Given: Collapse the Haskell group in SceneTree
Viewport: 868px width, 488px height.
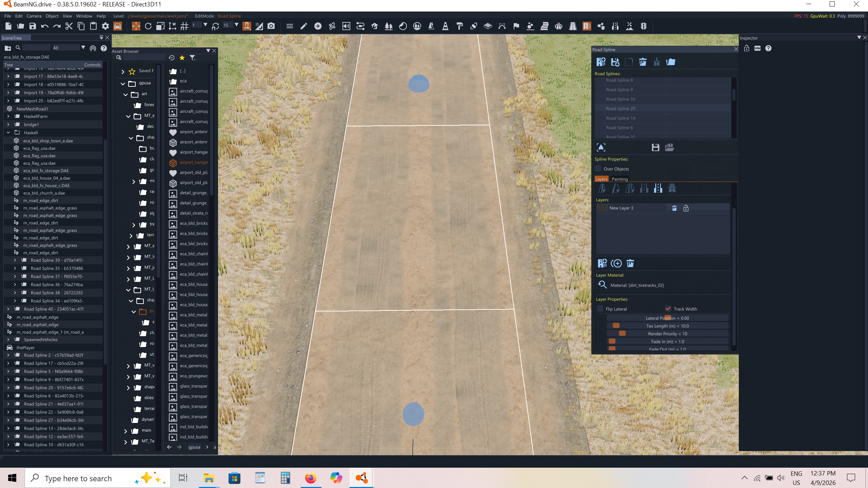Looking at the screenshot, I should (8, 133).
